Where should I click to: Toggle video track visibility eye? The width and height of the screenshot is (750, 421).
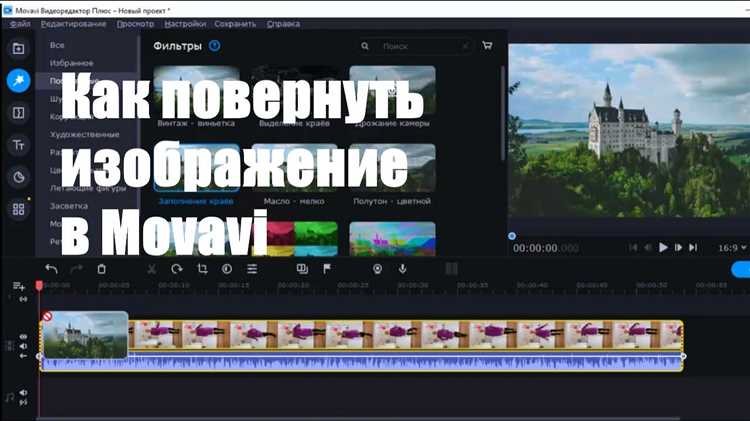coord(23,337)
